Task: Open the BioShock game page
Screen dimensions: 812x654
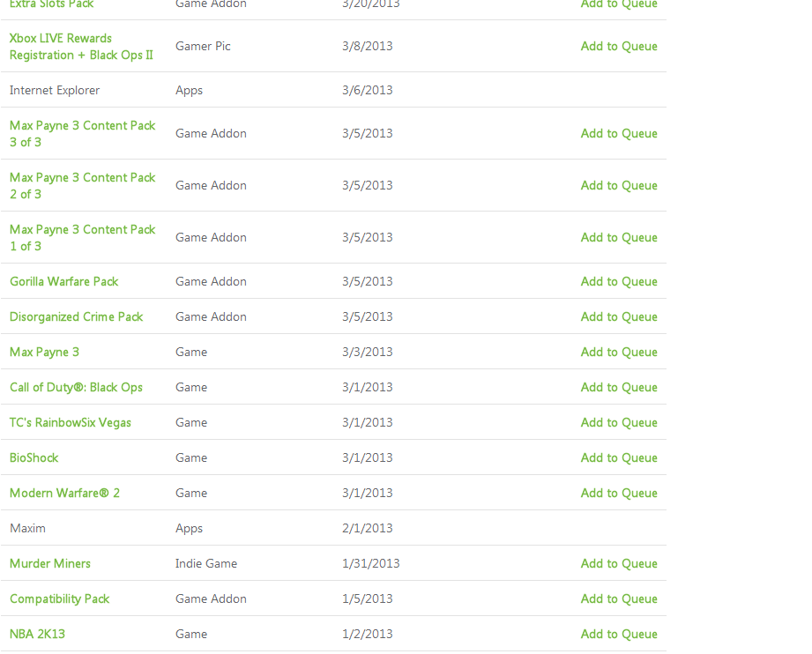Action: click(x=34, y=457)
